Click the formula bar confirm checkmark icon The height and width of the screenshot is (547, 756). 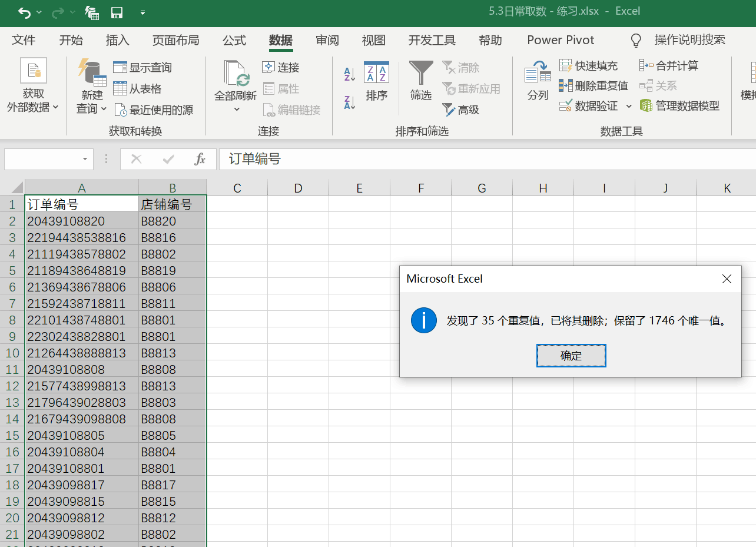tap(168, 159)
